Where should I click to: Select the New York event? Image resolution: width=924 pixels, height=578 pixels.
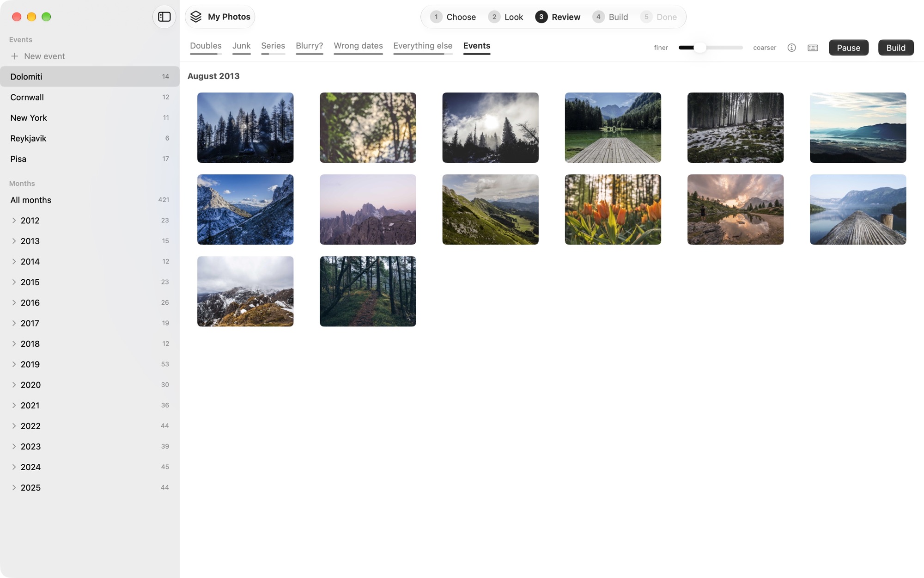click(90, 118)
